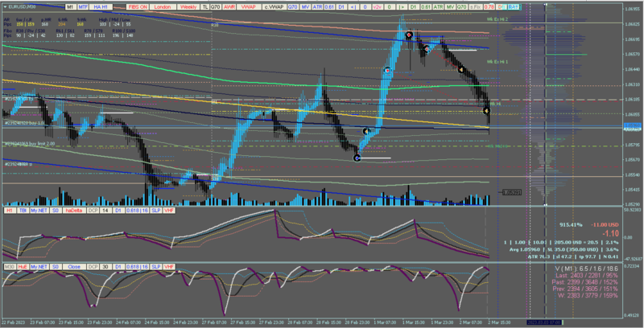
Task: Click the 2023.03.03 07:00 date marker
Action: pos(543,322)
